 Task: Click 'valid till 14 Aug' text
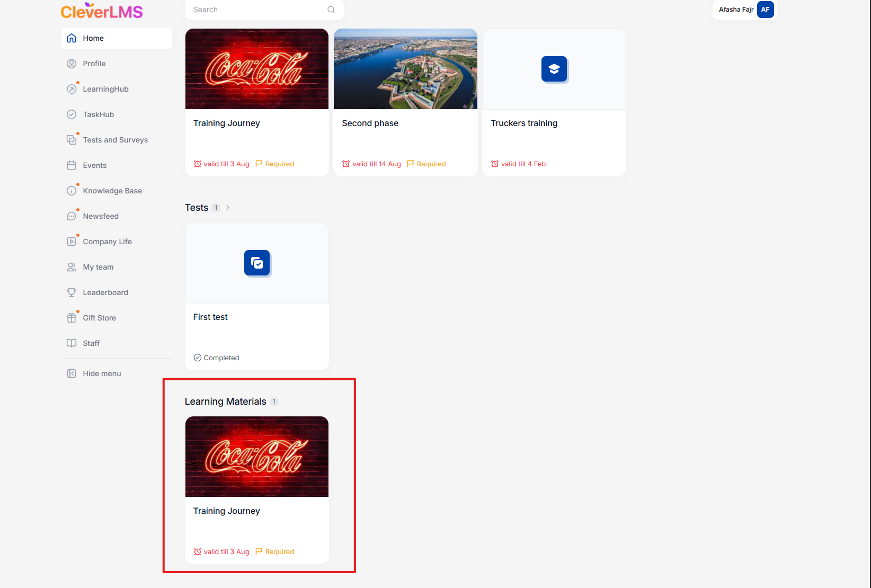click(377, 164)
